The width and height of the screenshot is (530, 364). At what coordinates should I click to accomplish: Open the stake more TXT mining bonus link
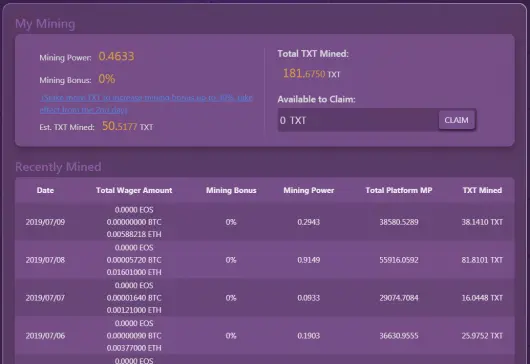[146, 103]
